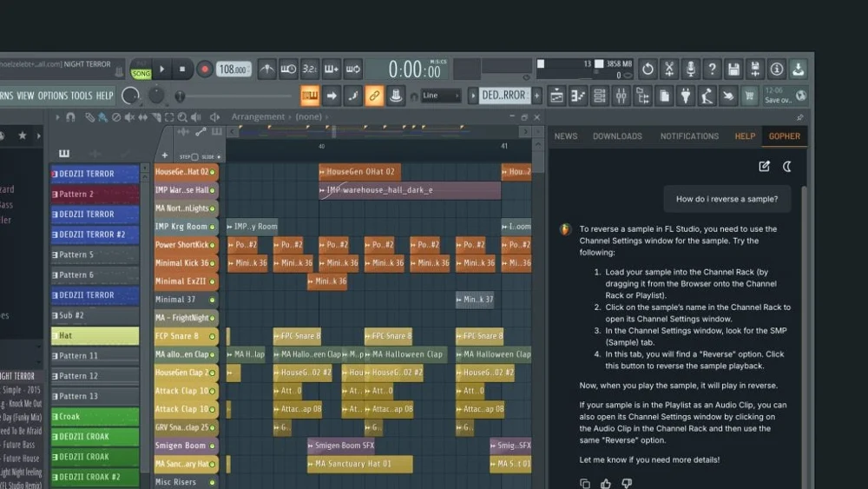Screen dimensions: 868x489
Task: Select the playlist mute tool
Action: pos(129,117)
